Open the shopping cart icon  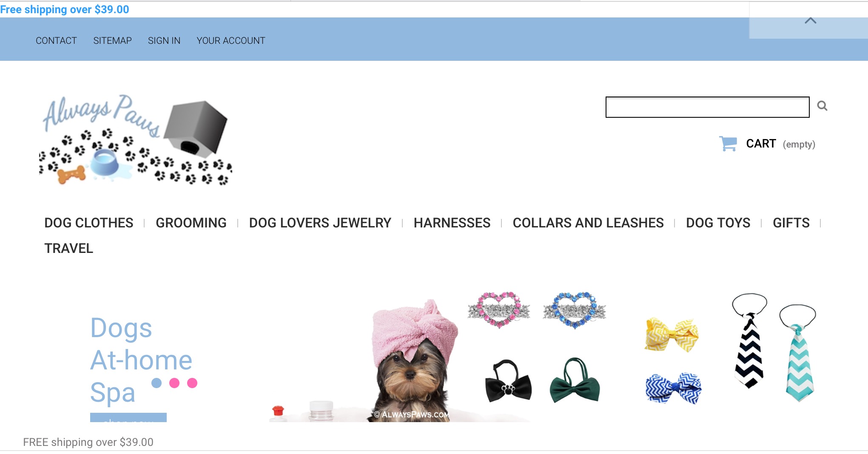click(x=728, y=144)
